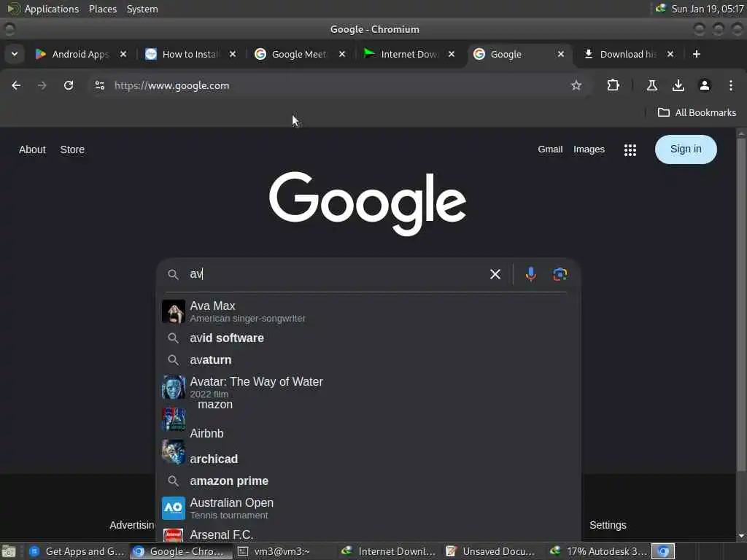Close the Internet Download tab

point(451,54)
